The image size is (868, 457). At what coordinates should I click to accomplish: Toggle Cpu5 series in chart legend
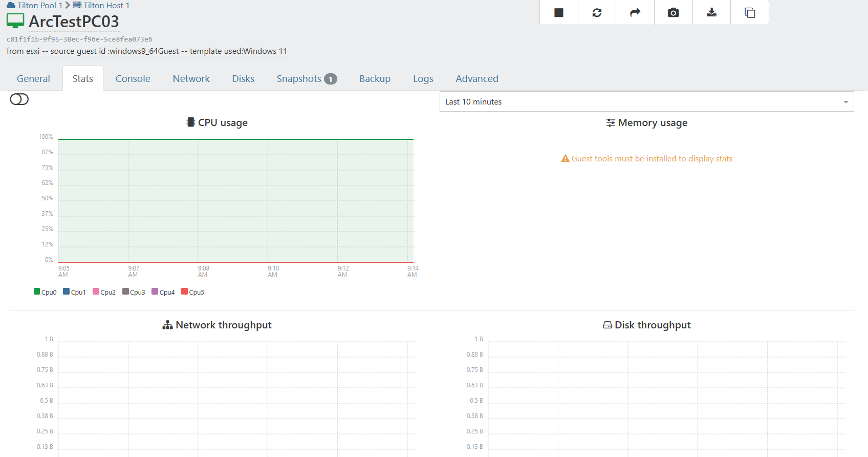[193, 292]
